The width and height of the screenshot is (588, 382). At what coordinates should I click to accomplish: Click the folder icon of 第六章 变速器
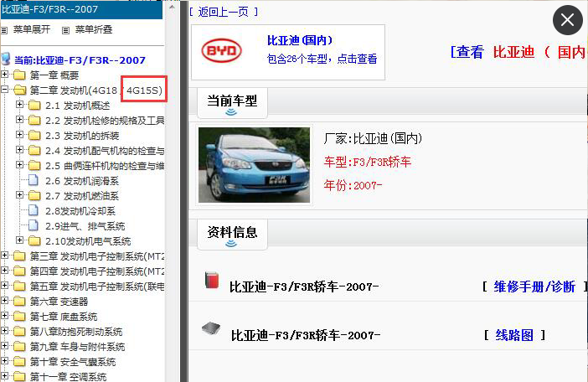pos(19,301)
